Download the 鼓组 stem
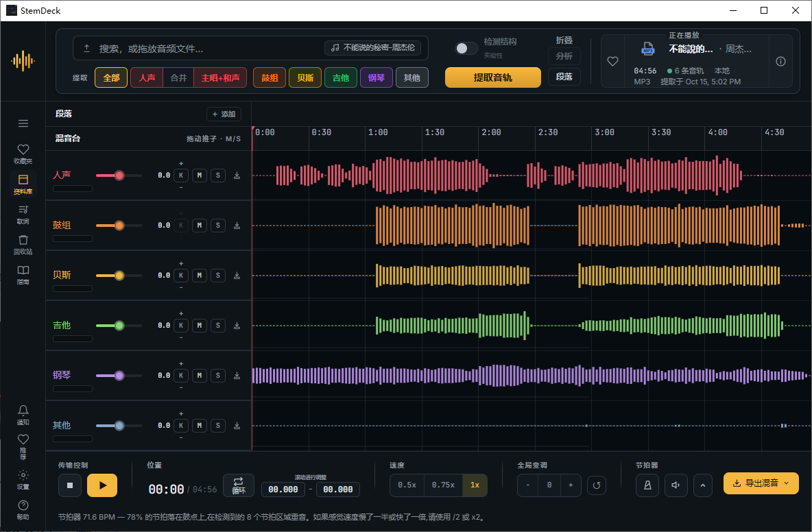Viewport: 812px width, 532px height. pos(237,226)
